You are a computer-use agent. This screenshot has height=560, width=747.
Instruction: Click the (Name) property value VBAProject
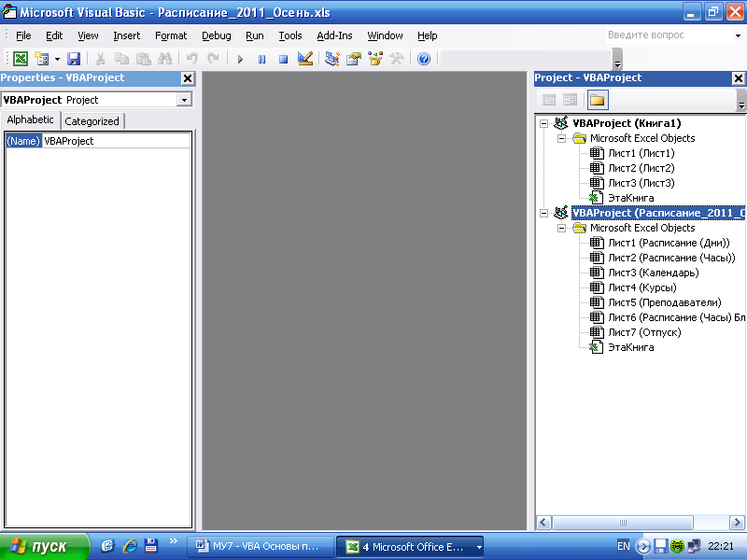[x=117, y=141]
